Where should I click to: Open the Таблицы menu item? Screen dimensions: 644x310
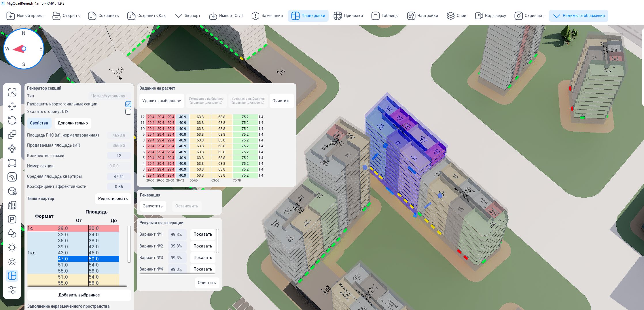pos(385,16)
